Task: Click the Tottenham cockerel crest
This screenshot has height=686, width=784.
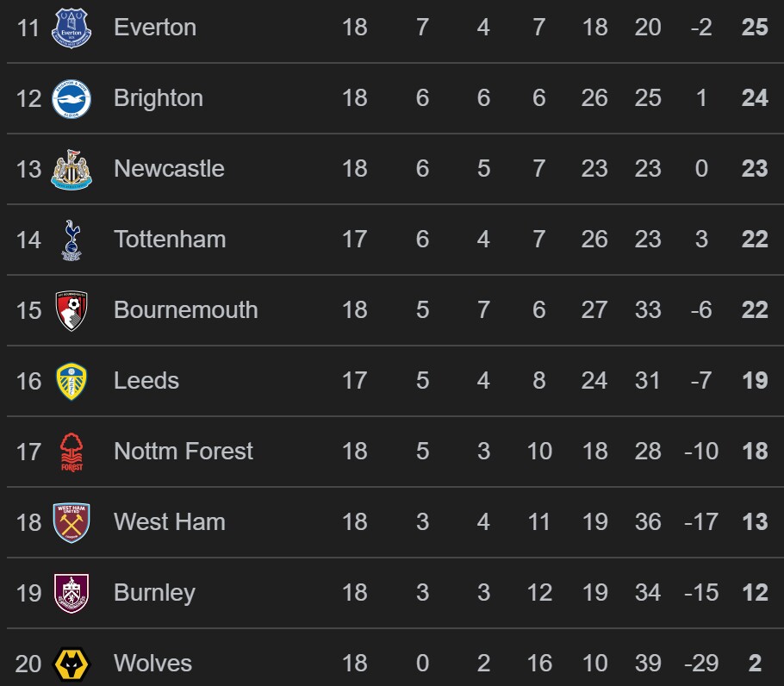Action: pyautogui.click(x=72, y=240)
